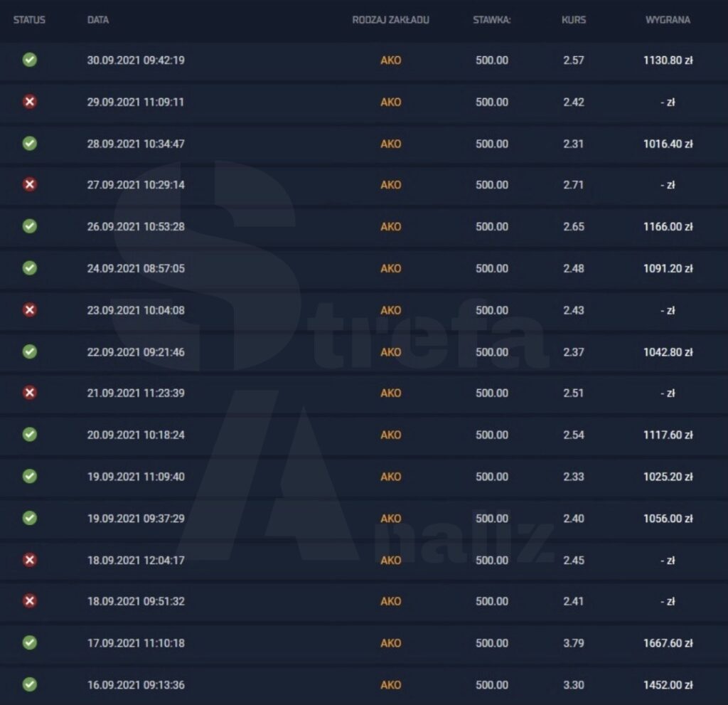Click the winnings amount 1452.00 zł
The width and height of the screenshot is (728, 705).
pyautogui.click(x=668, y=685)
